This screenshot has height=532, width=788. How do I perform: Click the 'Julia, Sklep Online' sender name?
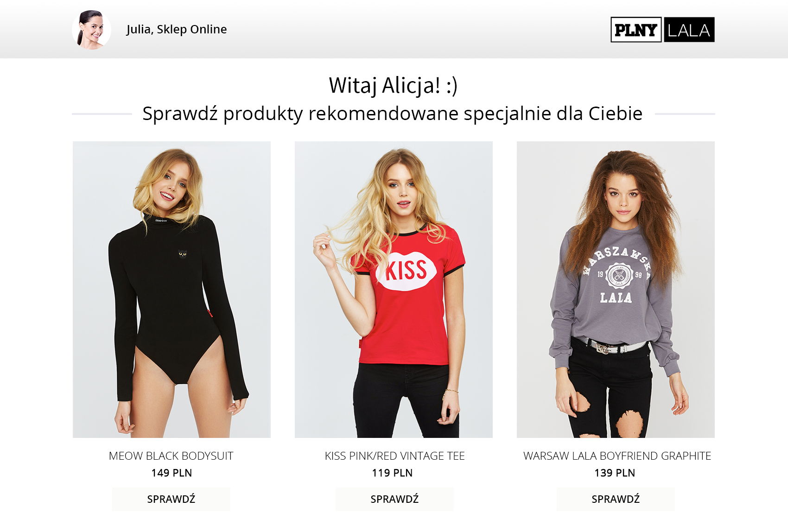point(177,29)
